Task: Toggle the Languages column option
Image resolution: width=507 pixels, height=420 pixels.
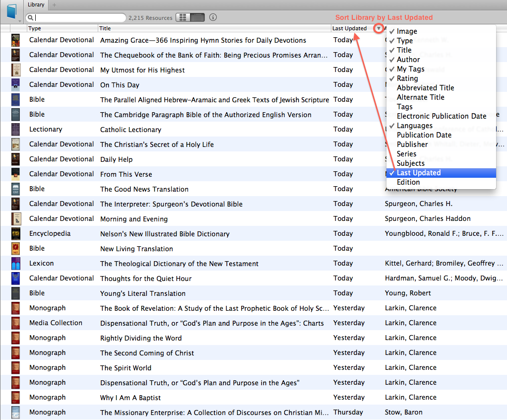Action: [x=441, y=126]
